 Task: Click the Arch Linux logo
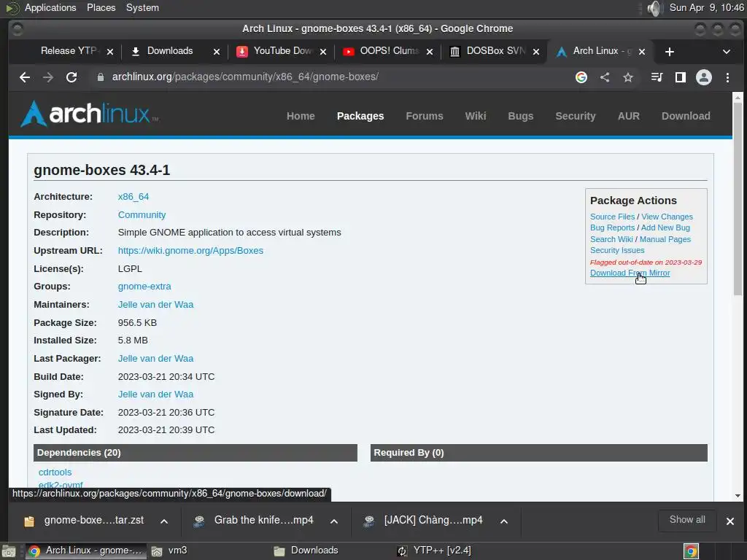pyautogui.click(x=90, y=114)
